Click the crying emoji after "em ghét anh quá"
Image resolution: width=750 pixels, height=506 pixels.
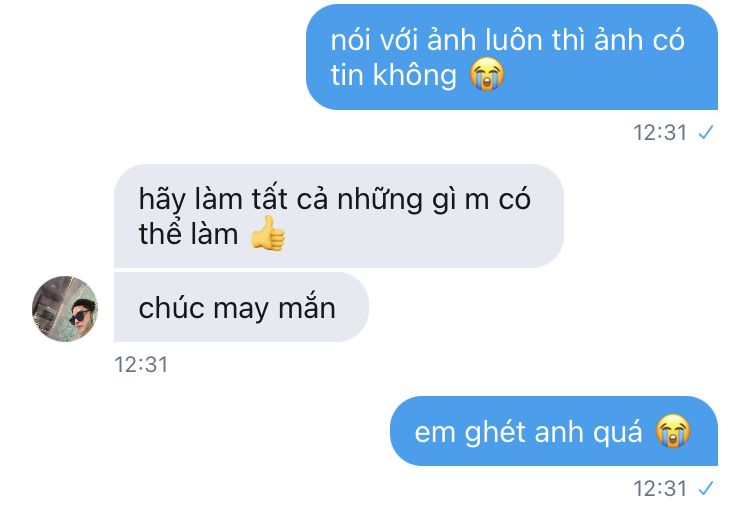tap(673, 430)
